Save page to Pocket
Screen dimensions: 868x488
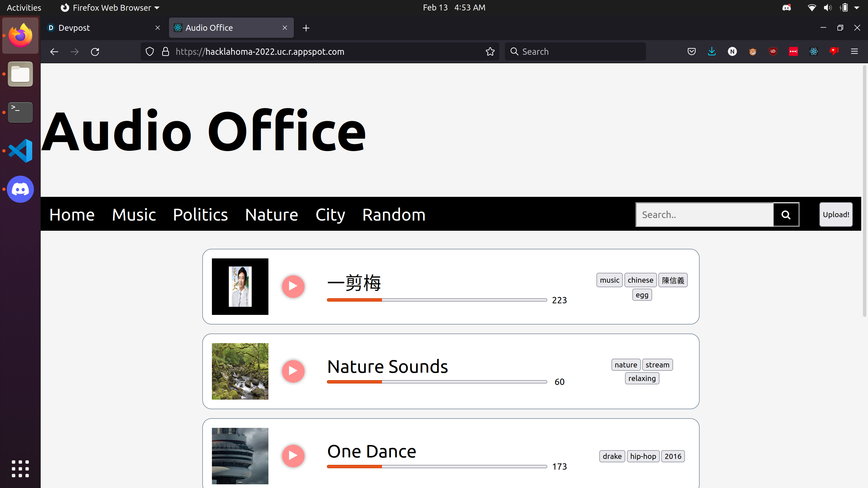coord(691,51)
